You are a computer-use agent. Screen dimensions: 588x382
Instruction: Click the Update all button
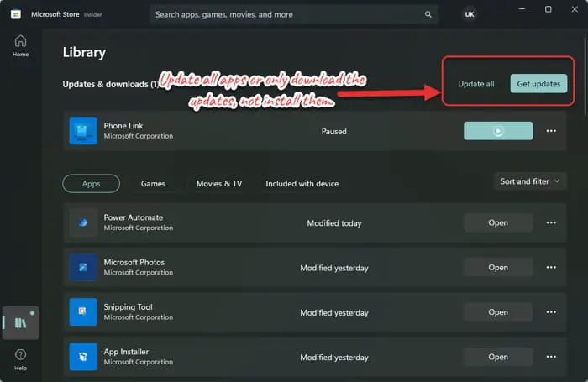point(476,84)
